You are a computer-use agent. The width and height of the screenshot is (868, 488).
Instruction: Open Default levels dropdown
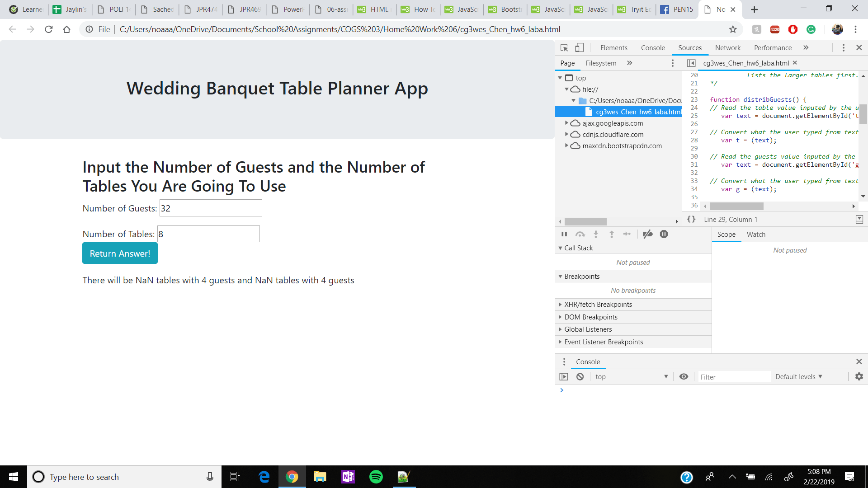(x=798, y=376)
